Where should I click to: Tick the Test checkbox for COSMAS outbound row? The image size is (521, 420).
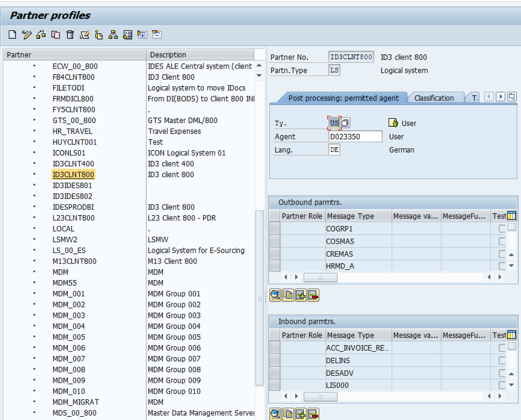tap(502, 241)
